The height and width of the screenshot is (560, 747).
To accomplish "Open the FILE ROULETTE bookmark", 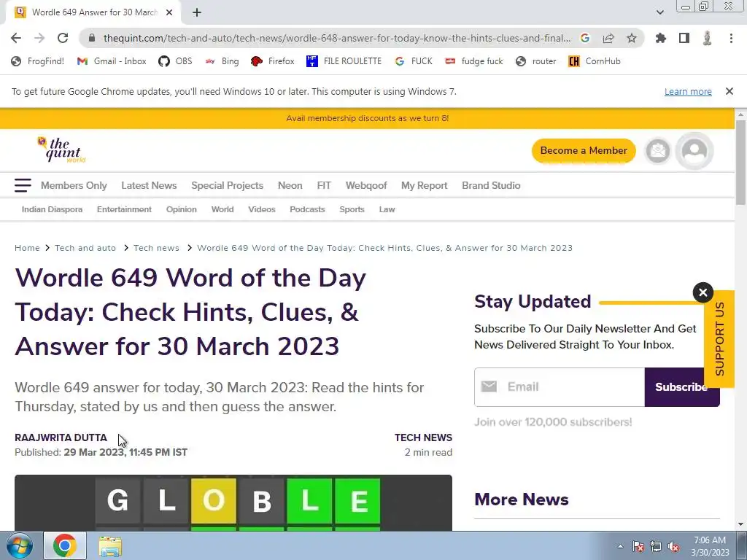I will tap(344, 61).
